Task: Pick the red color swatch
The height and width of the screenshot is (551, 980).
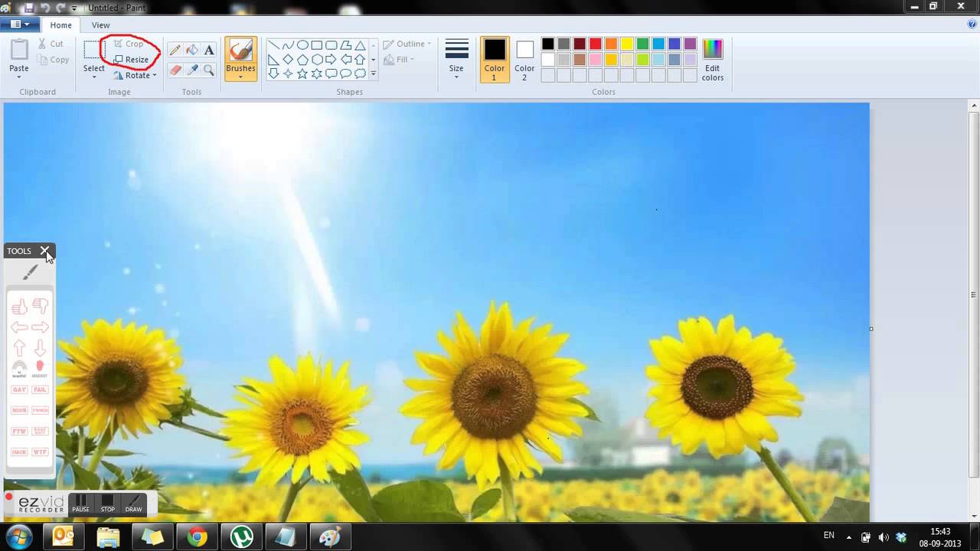Action: [595, 44]
